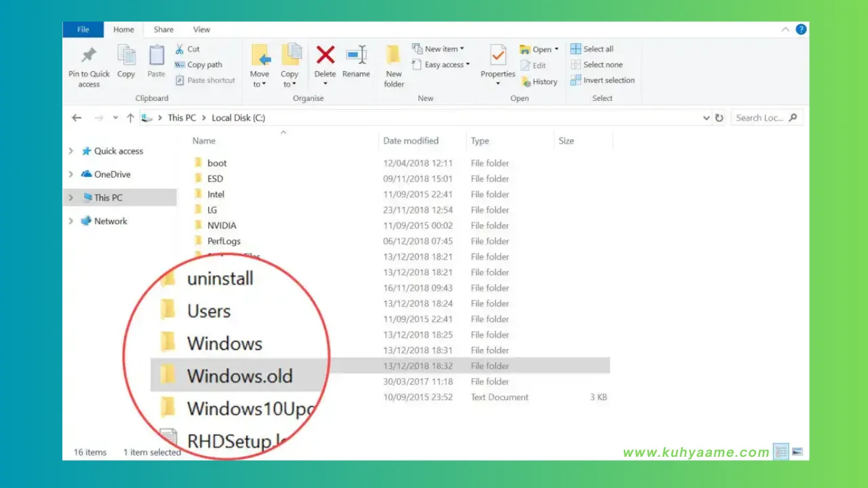Select the LG folder
Image resolution: width=868 pixels, height=488 pixels.
point(212,210)
